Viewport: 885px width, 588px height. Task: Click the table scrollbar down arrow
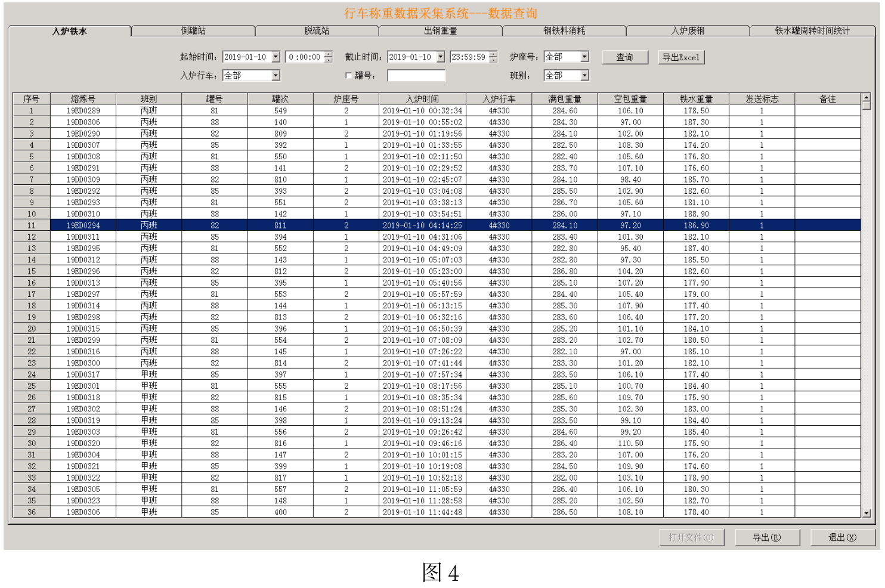(866, 513)
